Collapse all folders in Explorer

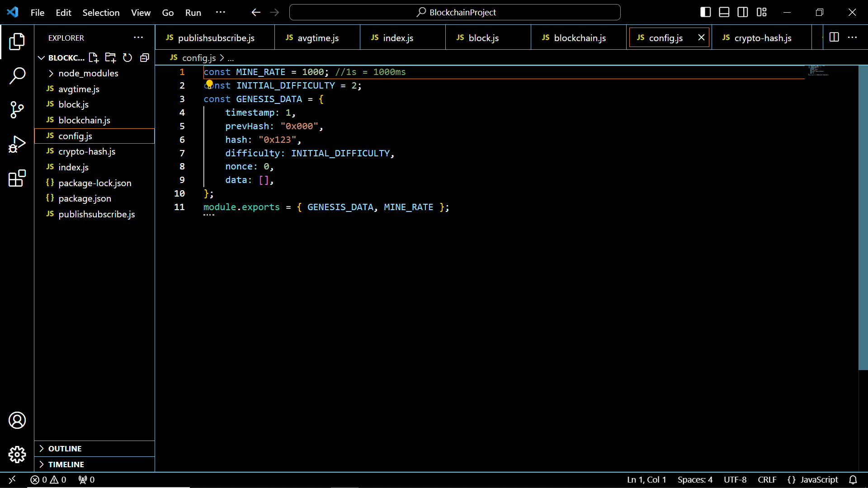145,58
